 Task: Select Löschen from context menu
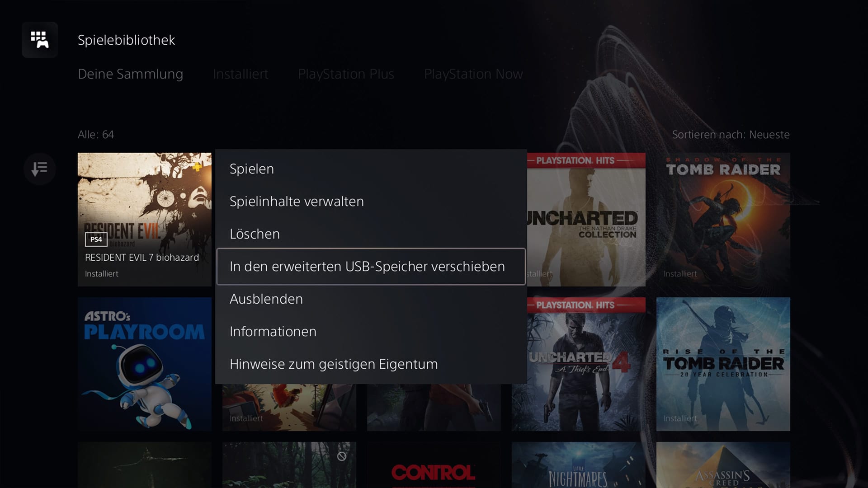tap(255, 234)
